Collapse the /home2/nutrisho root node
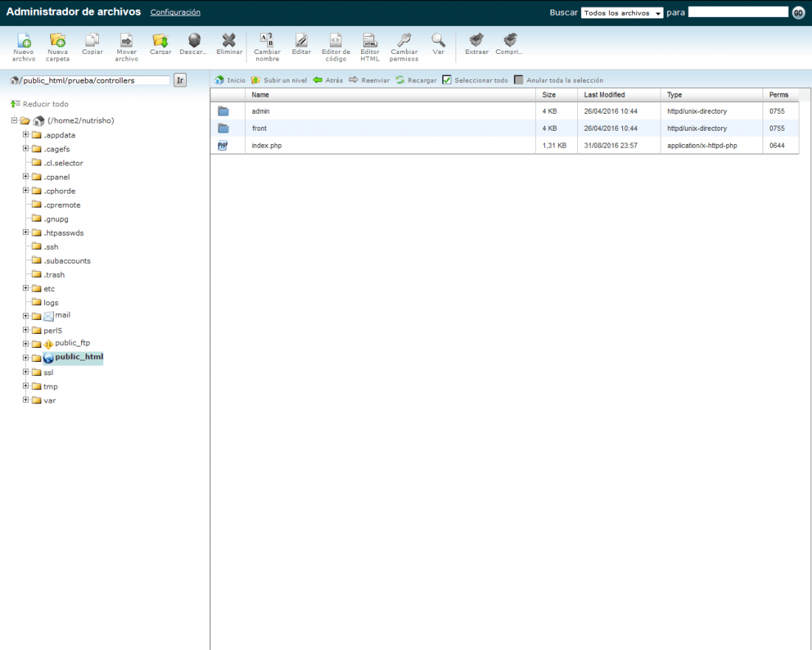812x650 pixels. point(14,120)
